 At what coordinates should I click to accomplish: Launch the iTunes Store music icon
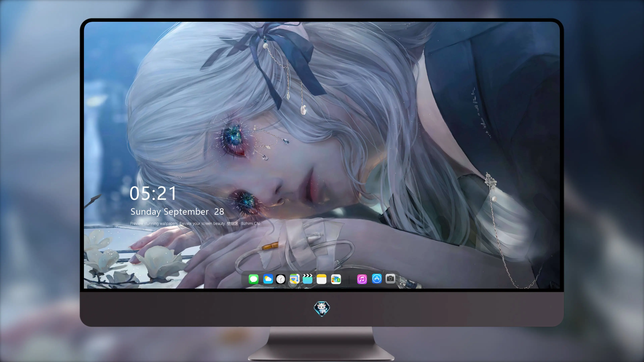coord(362,279)
